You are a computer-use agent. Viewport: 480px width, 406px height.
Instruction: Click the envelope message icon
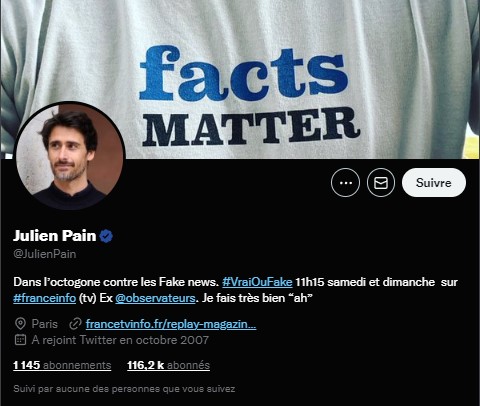pyautogui.click(x=381, y=183)
